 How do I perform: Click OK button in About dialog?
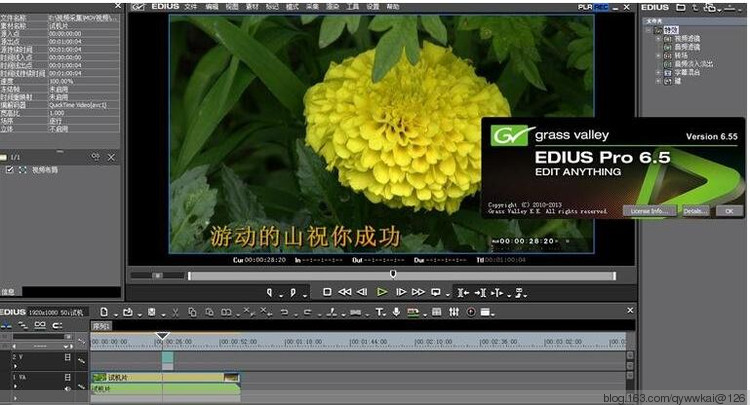click(x=729, y=211)
